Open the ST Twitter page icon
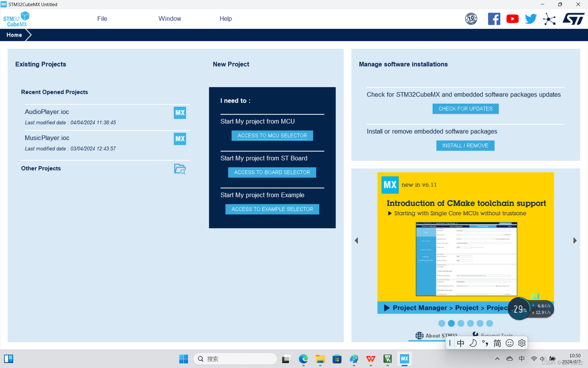 [531, 19]
